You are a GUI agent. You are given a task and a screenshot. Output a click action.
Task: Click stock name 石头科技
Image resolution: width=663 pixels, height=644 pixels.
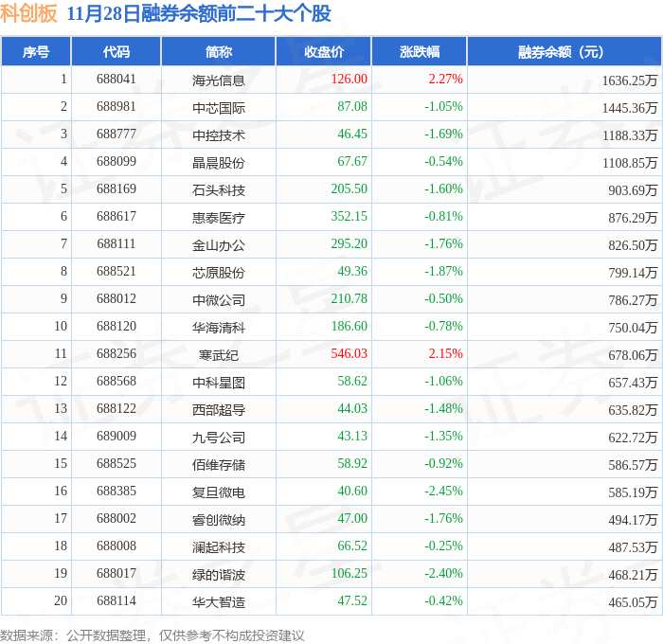point(219,190)
